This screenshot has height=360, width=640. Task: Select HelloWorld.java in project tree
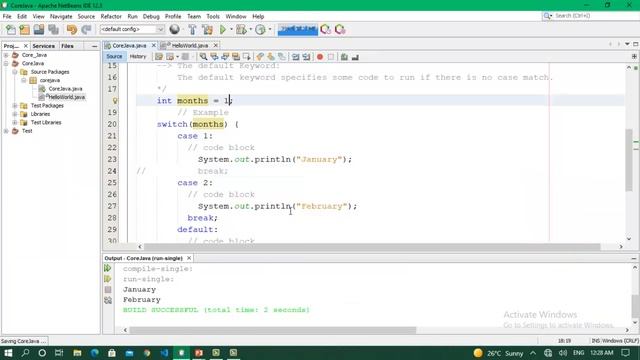click(66, 97)
